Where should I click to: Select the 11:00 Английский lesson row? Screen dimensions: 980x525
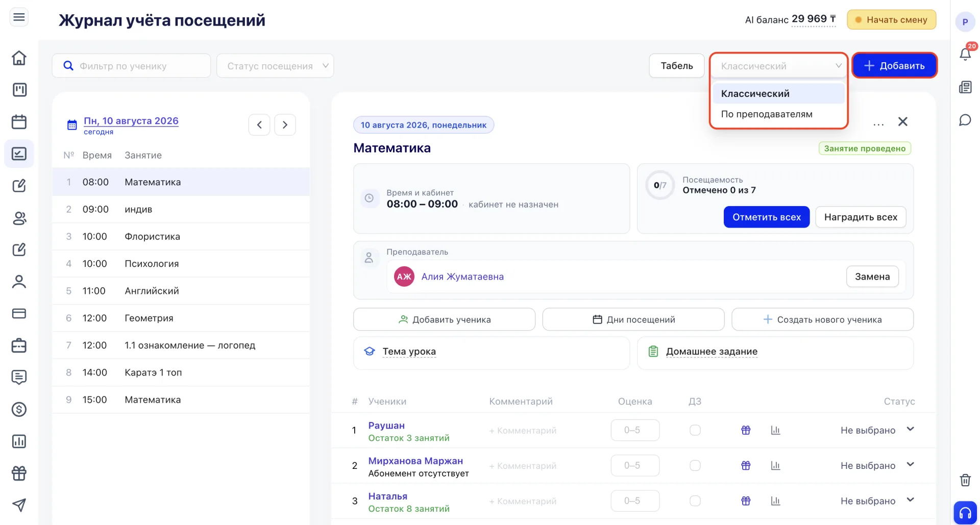[x=181, y=291]
